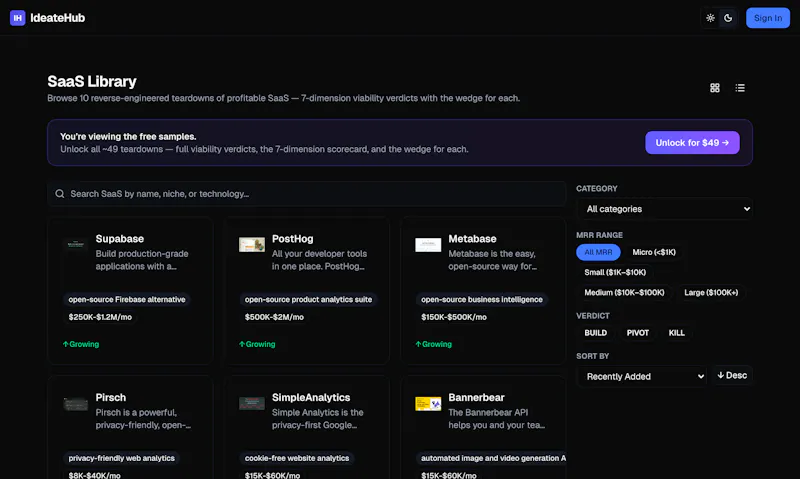Open the All categories dropdown
The image size is (800, 479).
665,209
